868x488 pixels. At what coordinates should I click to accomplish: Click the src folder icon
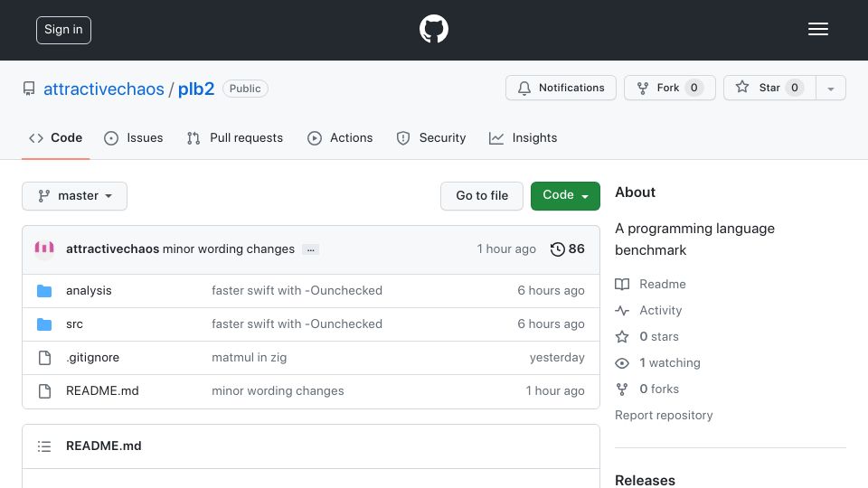click(44, 324)
